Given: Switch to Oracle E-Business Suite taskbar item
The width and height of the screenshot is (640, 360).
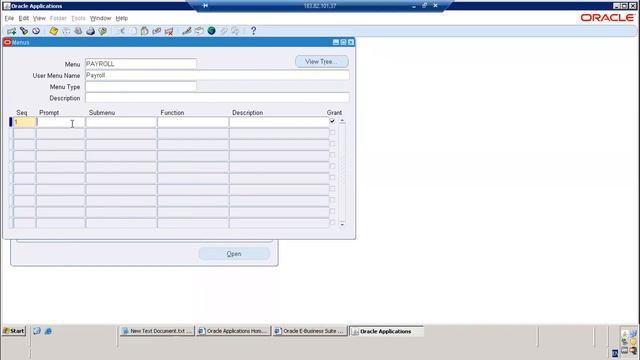Looking at the screenshot, I should click(310, 331).
